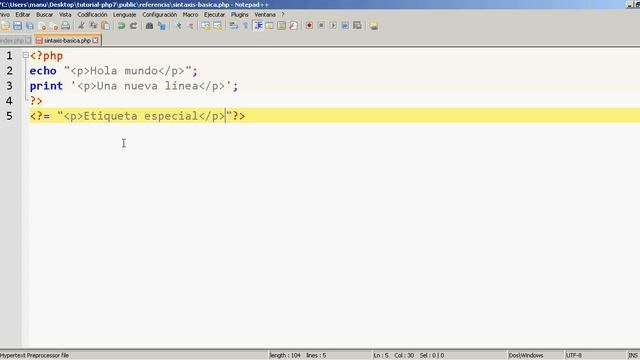Image resolution: width=640 pixels, height=360 pixels.
Task: Toggle the highlighted Indent guide icon
Action: pos(258,26)
